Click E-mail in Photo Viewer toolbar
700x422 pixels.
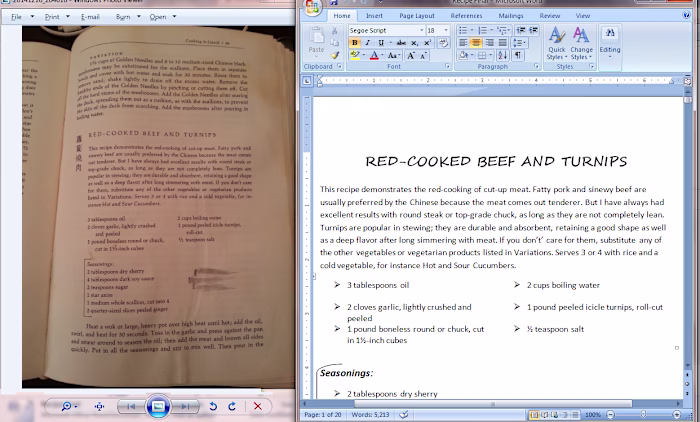tap(90, 17)
